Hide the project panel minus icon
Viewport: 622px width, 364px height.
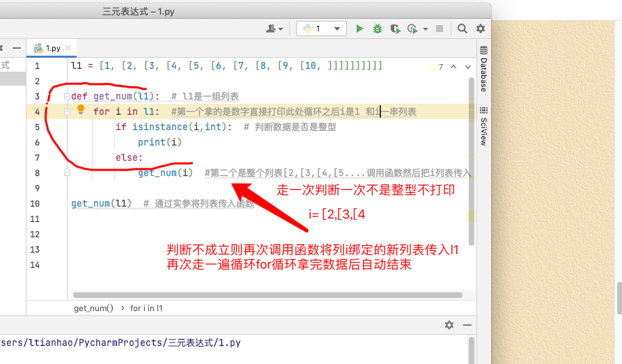pyautogui.click(x=16, y=48)
